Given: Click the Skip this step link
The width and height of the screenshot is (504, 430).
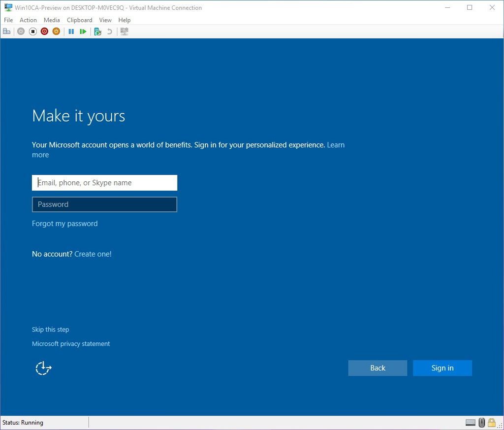Looking at the screenshot, I should coord(50,329).
